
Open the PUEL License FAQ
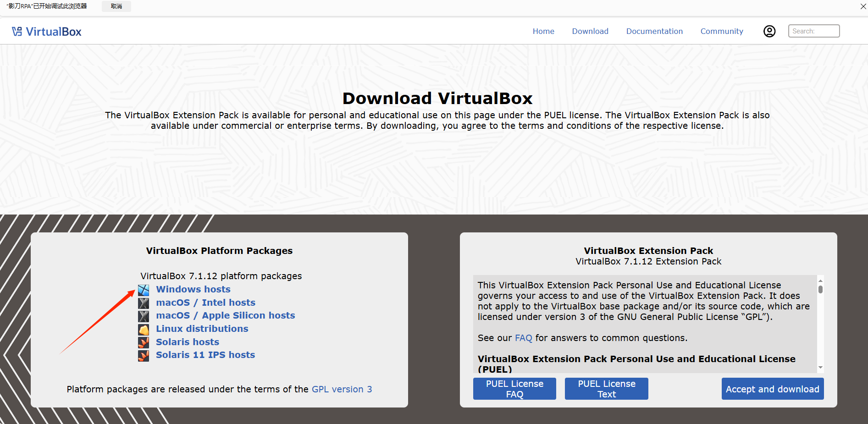(x=514, y=388)
